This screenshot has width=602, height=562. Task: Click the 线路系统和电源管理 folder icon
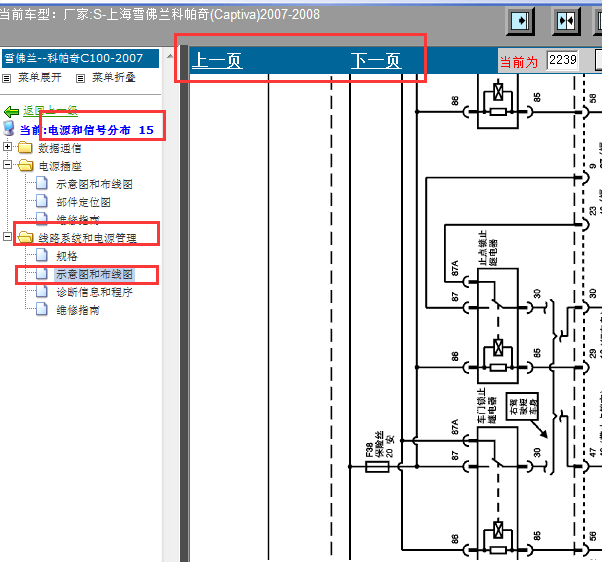pyautogui.click(x=26, y=237)
